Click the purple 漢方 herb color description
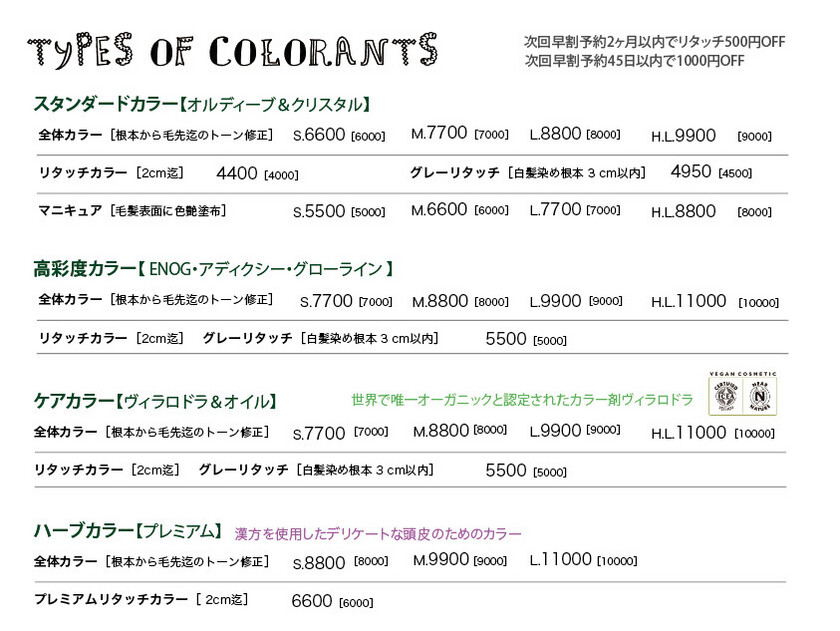The width and height of the screenshot is (840, 631). [377, 533]
